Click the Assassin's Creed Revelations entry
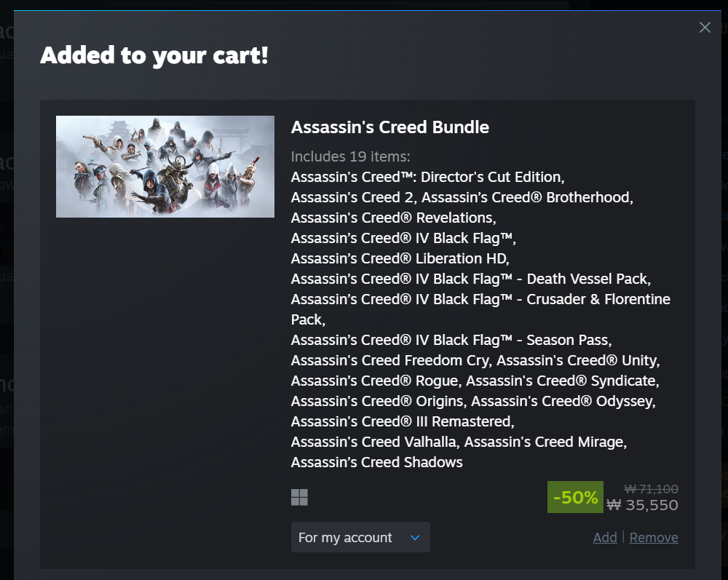The width and height of the screenshot is (728, 580). 392,218
